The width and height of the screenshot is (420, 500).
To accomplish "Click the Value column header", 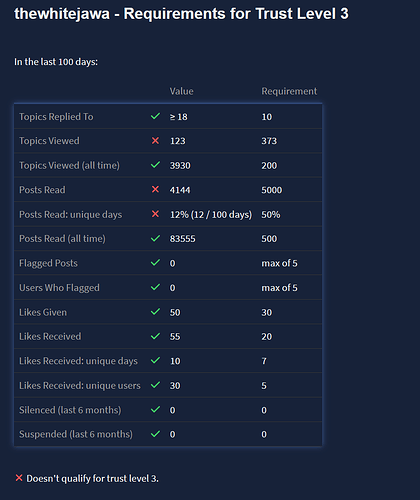I will click(181, 91).
